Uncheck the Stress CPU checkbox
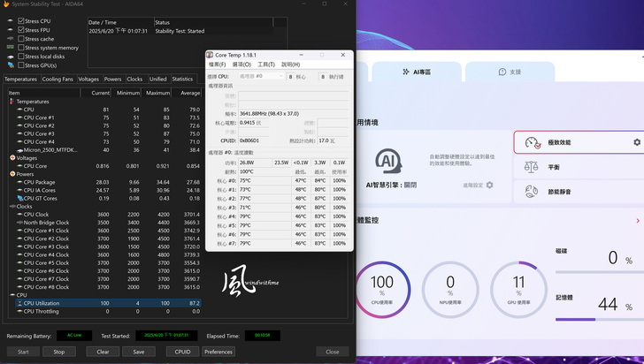Image resolution: width=644 pixels, height=364 pixels. click(x=21, y=19)
